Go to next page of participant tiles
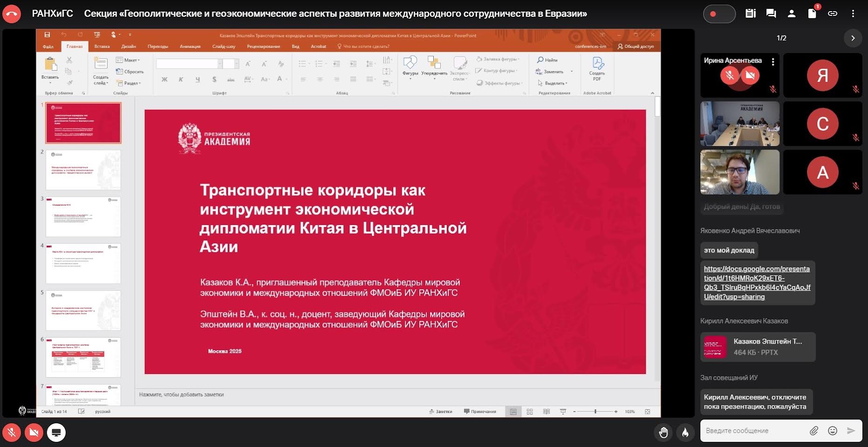Viewport: 868px width, 447px height. (x=853, y=38)
